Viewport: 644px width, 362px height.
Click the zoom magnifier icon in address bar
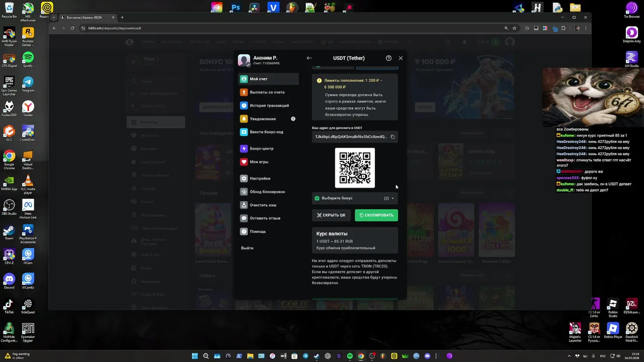coord(506,28)
